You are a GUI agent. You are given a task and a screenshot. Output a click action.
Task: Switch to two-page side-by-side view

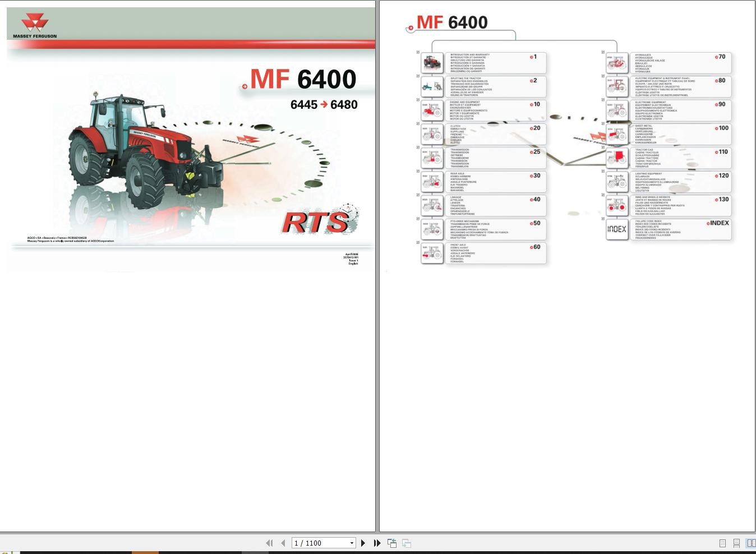[750, 543]
